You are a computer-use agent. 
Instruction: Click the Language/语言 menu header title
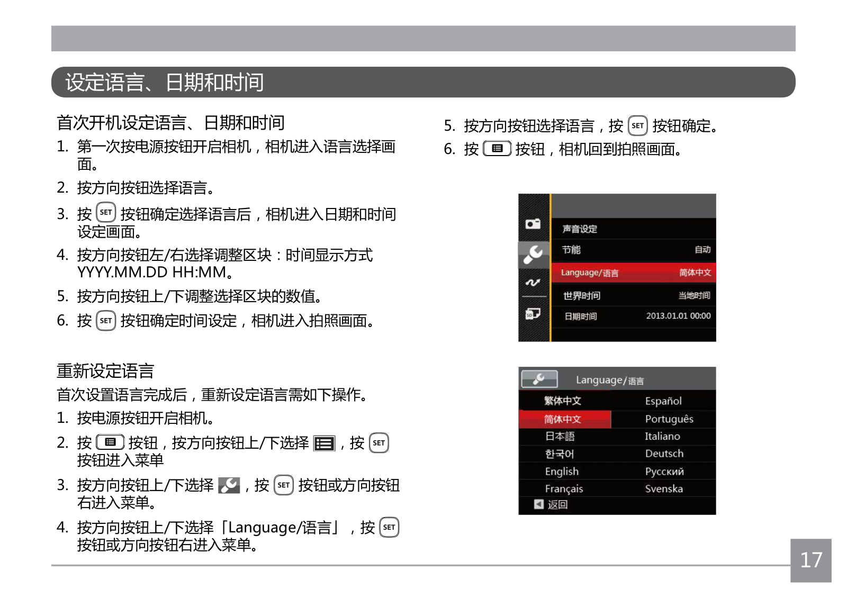coord(610,380)
